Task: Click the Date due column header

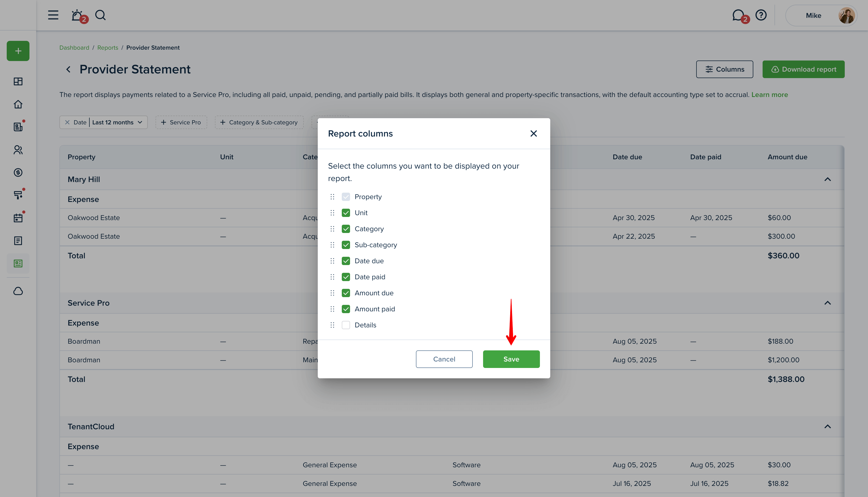Action: [627, 157]
